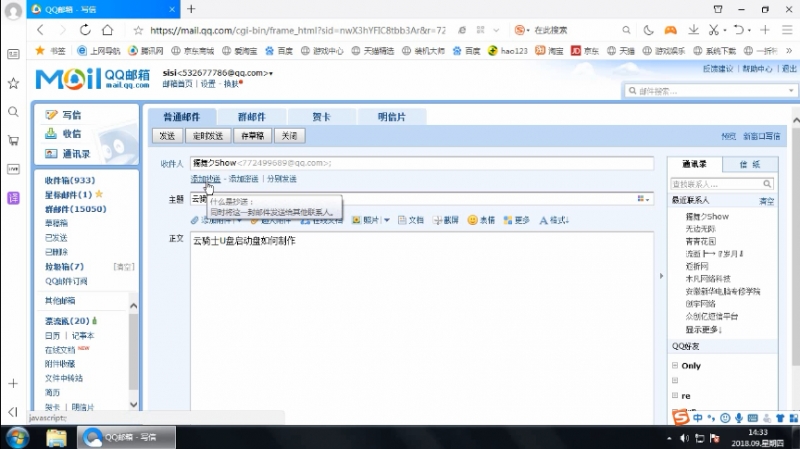Click 存草稿 save draft button
Screen dimensions: 800x449
tap(253, 136)
